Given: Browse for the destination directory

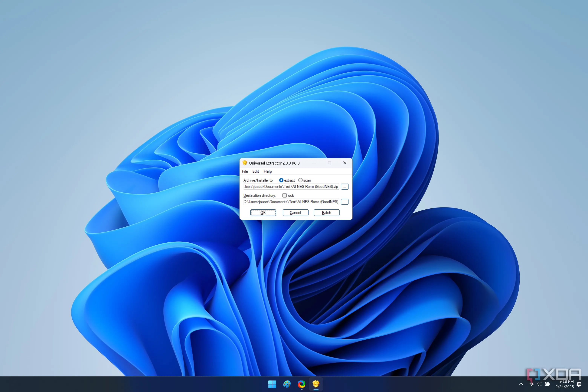Looking at the screenshot, I should 345,202.
